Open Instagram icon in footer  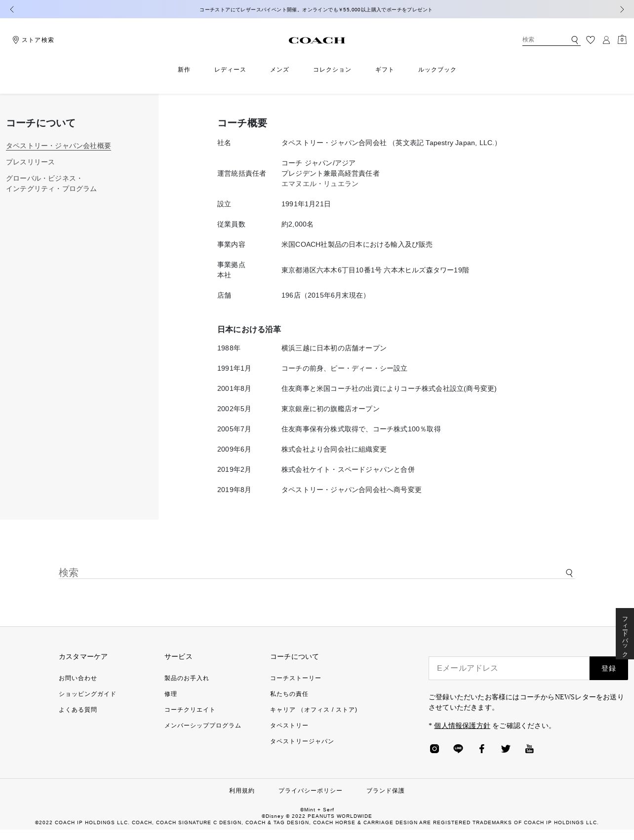(435, 749)
